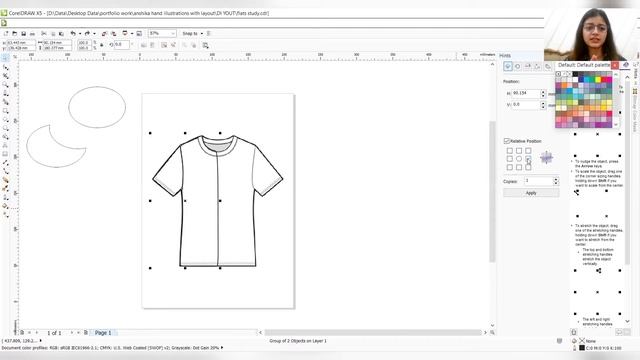Select the Zoom tool in the toolbox
Image resolution: width=640 pixels, height=360 pixels.
(5, 84)
